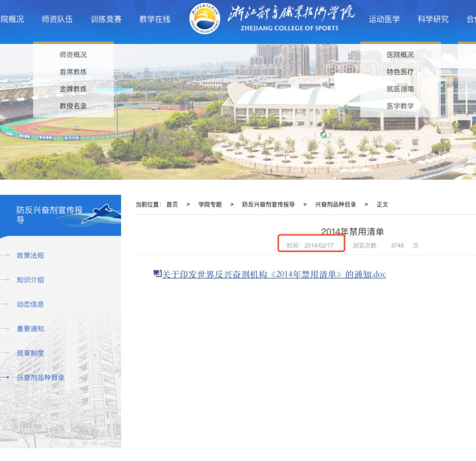Open 动态信息 in the sidebar

(30, 304)
